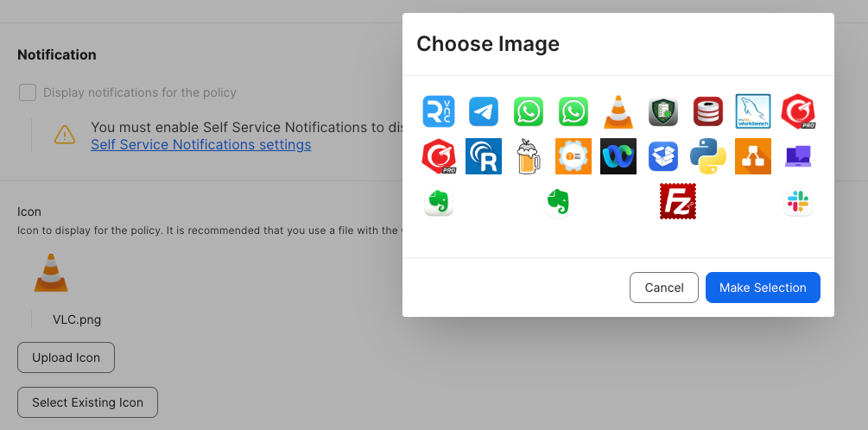868x430 pixels.
Task: Select the FileZilla Pro icon
Action: [x=678, y=201]
